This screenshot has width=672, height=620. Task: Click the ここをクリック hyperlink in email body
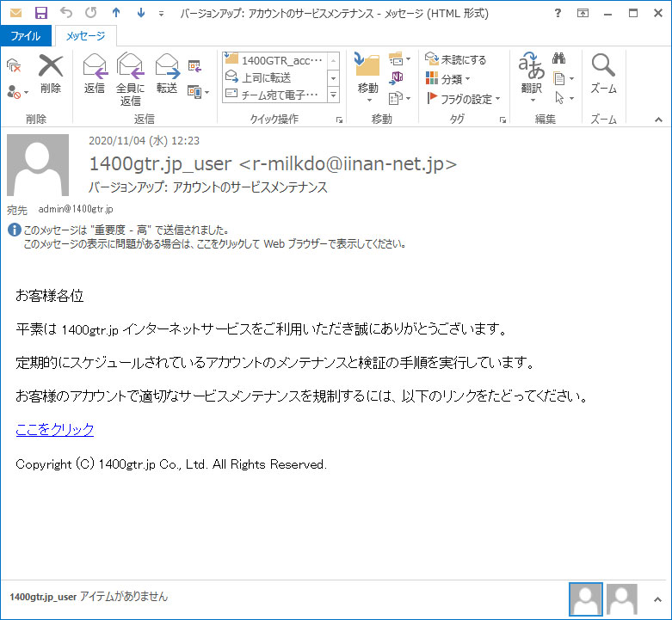point(55,430)
